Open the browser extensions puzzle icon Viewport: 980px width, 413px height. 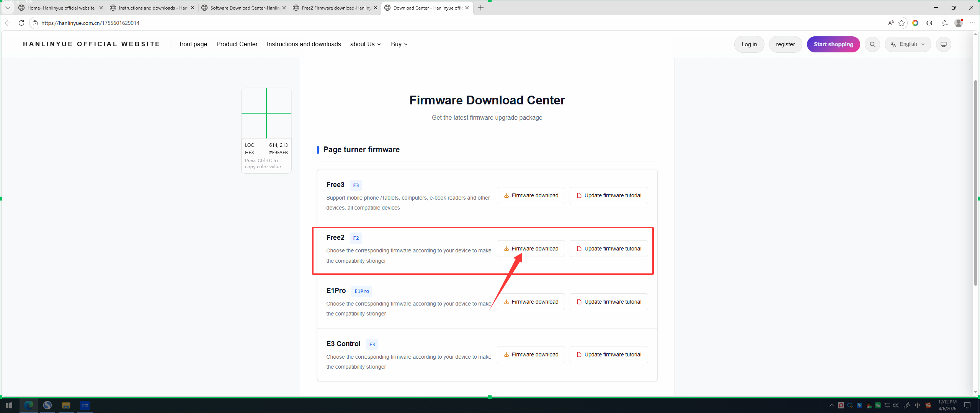(929, 23)
